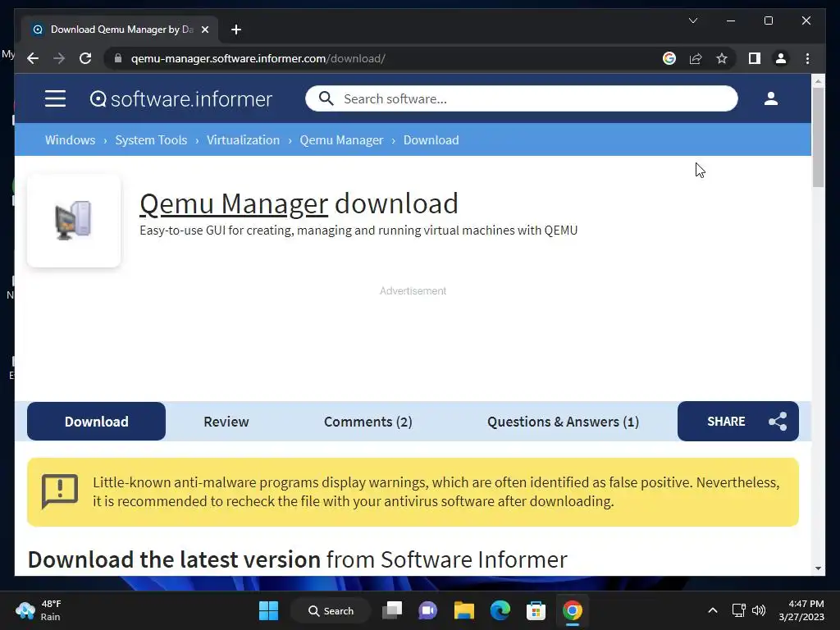
Task: Click the Chrome icon on the taskbar
Action: (572, 610)
